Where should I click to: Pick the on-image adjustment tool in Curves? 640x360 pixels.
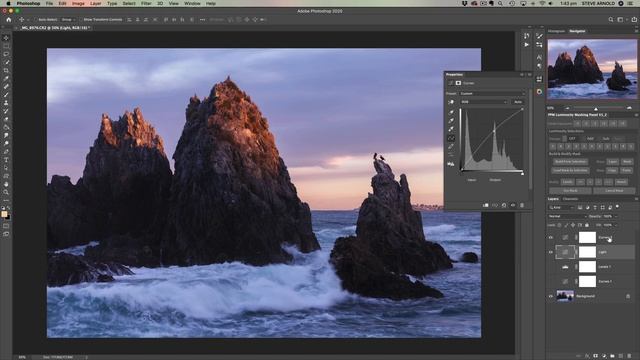tap(451, 102)
